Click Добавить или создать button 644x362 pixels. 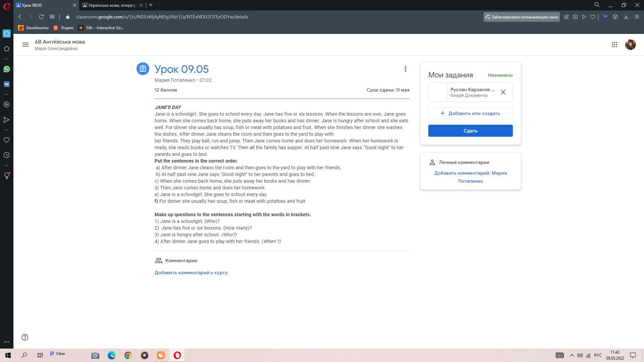point(470,113)
